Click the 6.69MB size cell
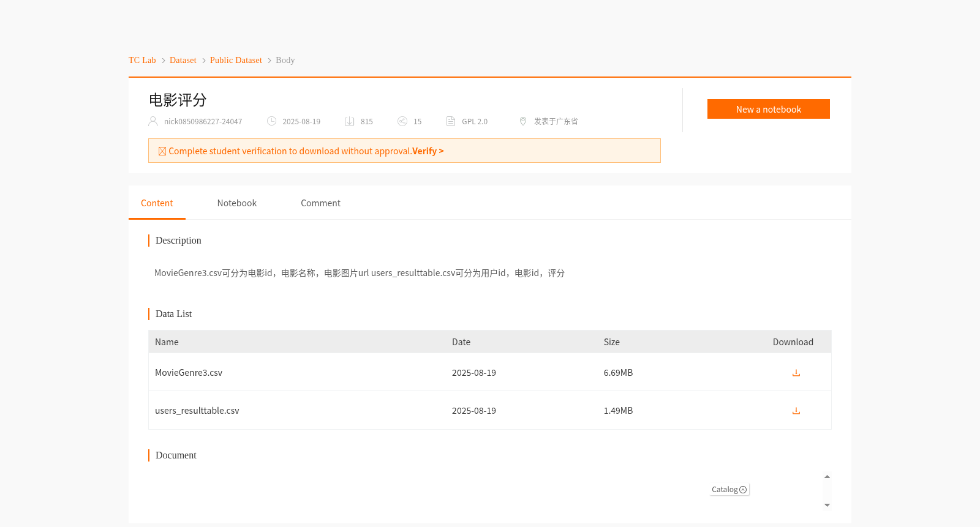The image size is (980, 527). click(x=618, y=373)
